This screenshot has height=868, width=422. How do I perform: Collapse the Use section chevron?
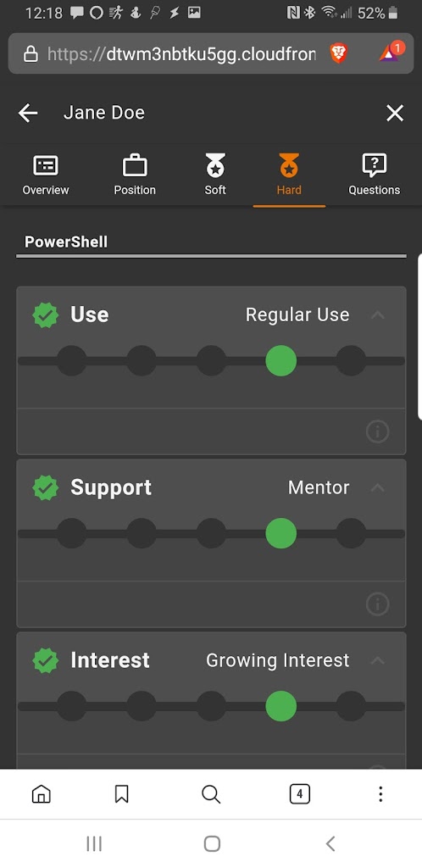click(378, 315)
